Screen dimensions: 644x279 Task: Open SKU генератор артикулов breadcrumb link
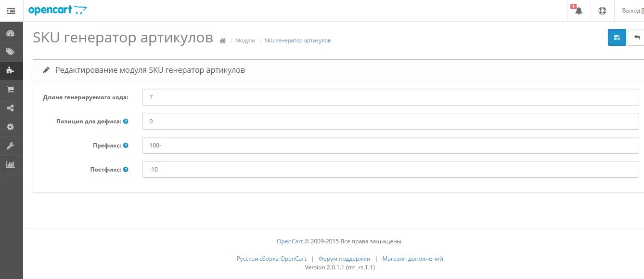pyautogui.click(x=297, y=40)
